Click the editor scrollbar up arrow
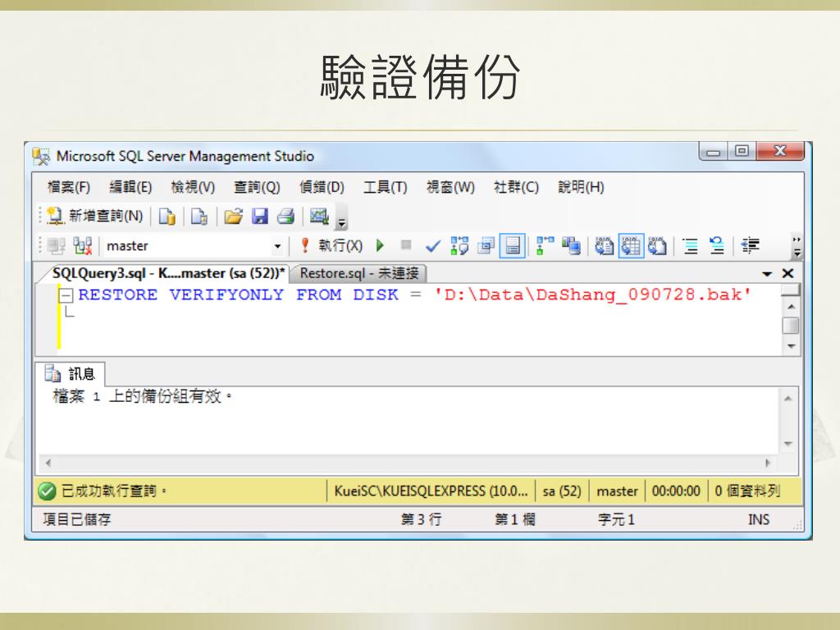This screenshot has height=630, width=840. pyautogui.click(x=792, y=307)
